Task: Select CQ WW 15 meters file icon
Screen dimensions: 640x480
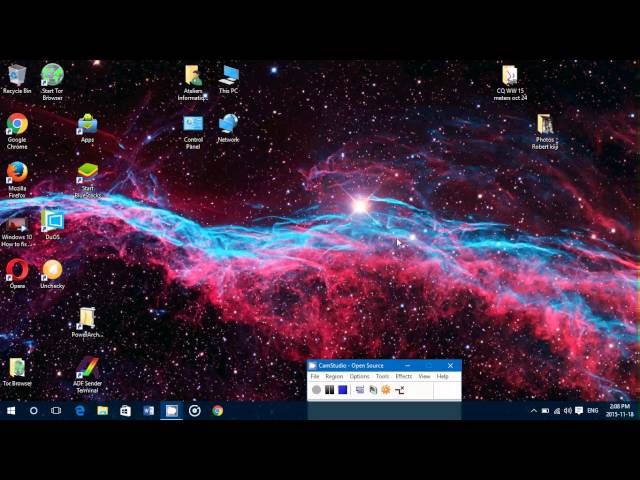Action: pyautogui.click(x=510, y=83)
